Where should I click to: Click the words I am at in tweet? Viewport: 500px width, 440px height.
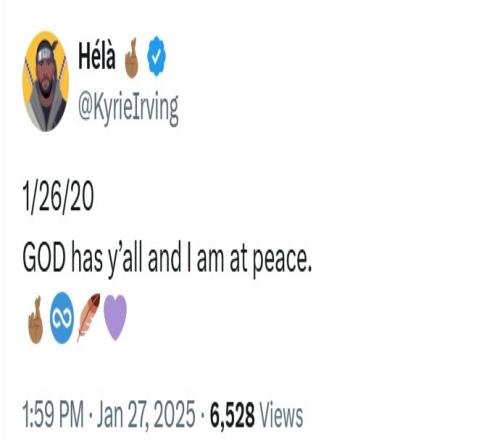(x=218, y=259)
